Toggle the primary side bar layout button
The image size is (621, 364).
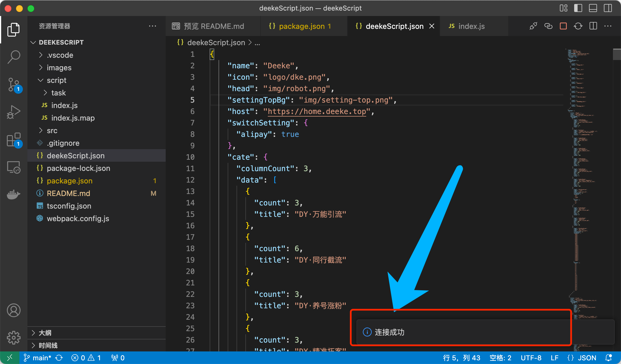click(578, 8)
